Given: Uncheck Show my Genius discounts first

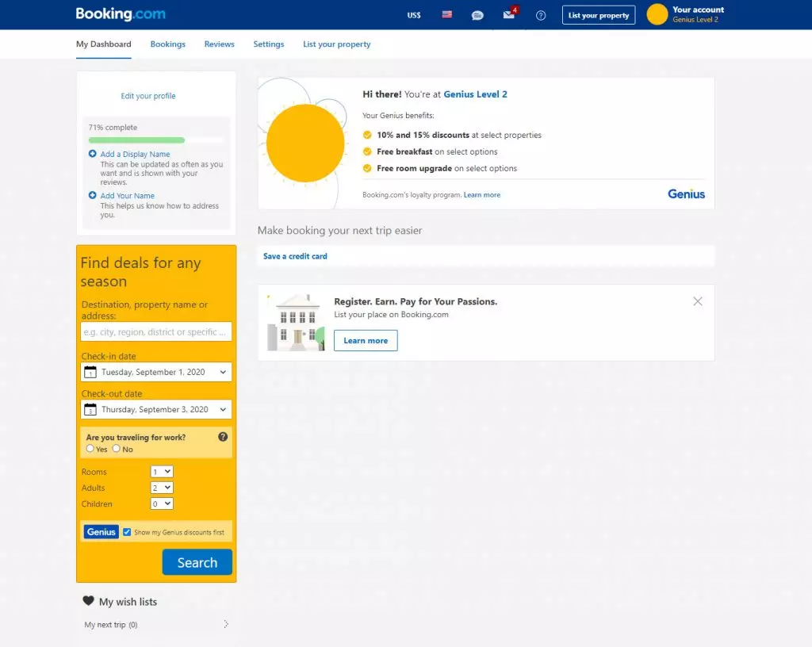Looking at the screenshot, I should [127, 532].
